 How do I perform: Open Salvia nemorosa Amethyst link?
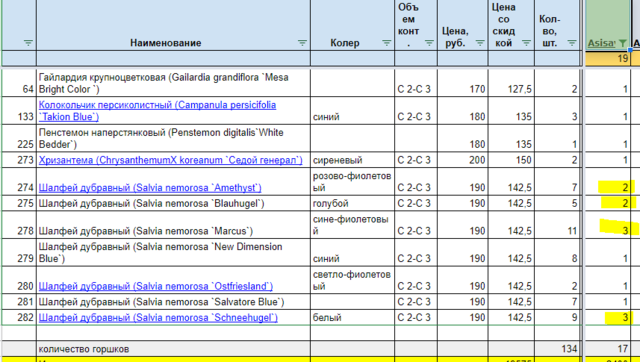point(150,188)
